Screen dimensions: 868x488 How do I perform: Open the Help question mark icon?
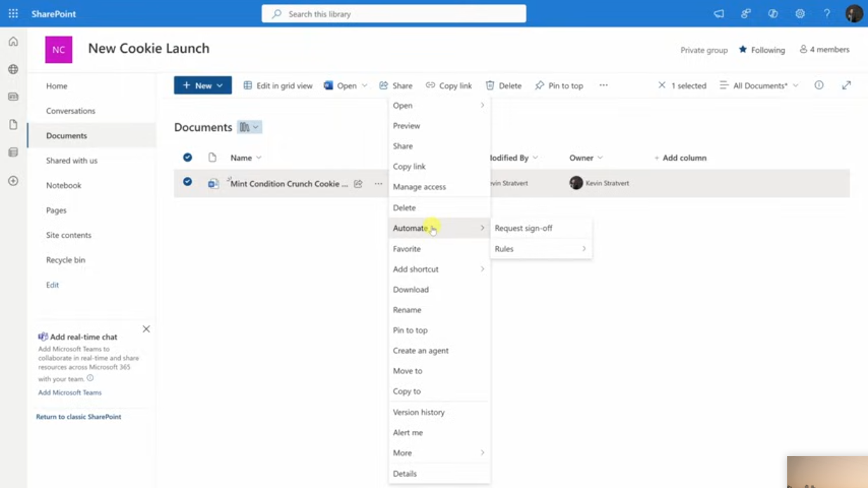[827, 13]
